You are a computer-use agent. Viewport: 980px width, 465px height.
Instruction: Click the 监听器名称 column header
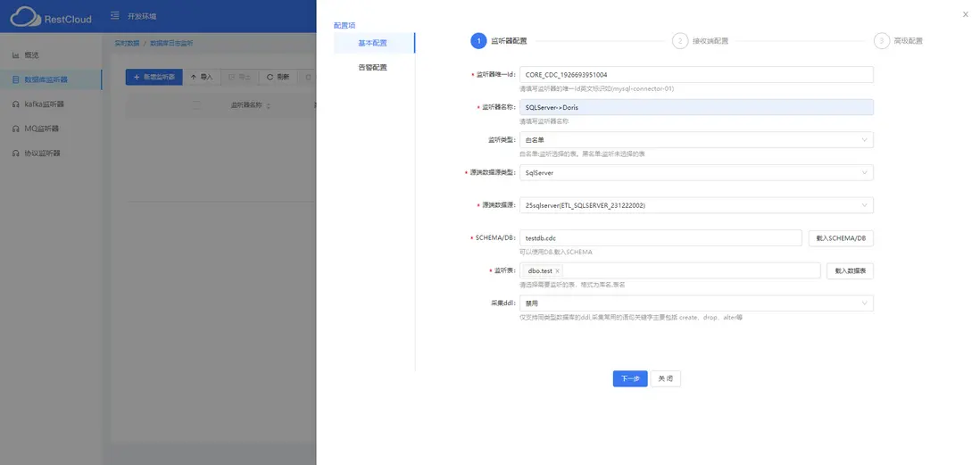(246, 105)
